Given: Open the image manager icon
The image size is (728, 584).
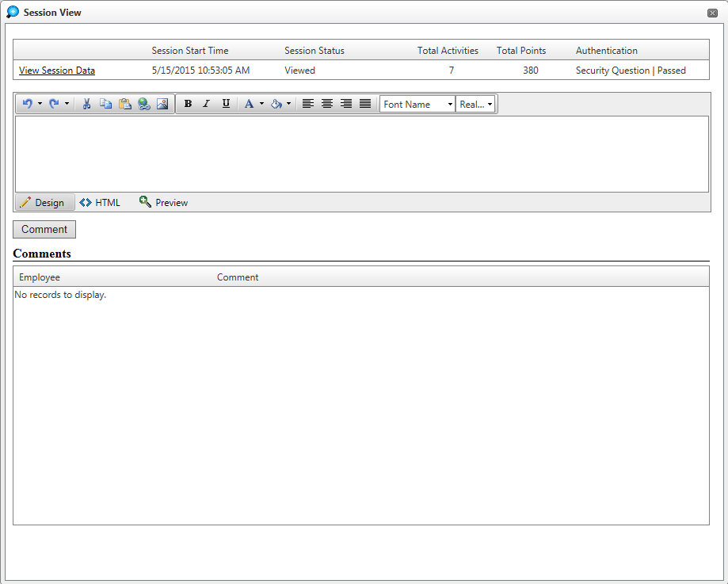Looking at the screenshot, I should 162,104.
